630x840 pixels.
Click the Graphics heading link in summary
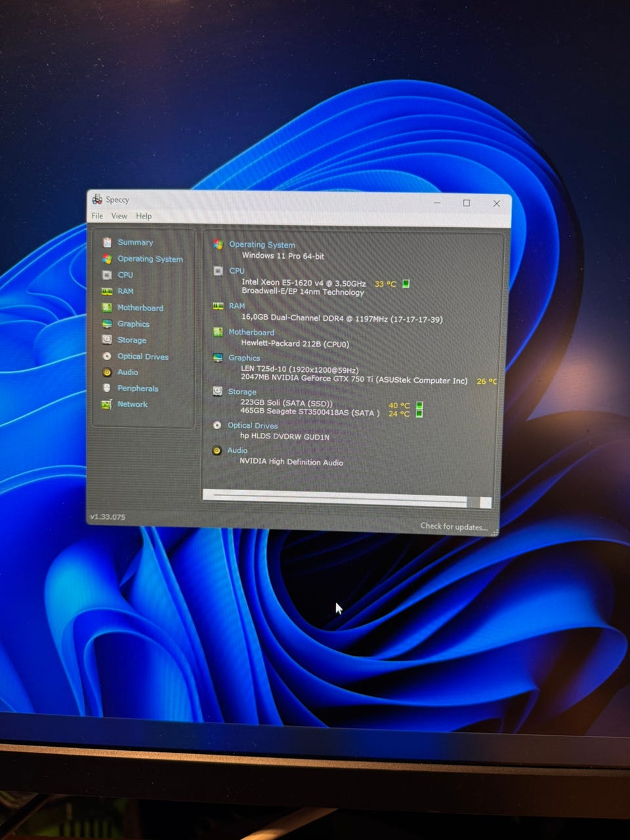(244, 358)
